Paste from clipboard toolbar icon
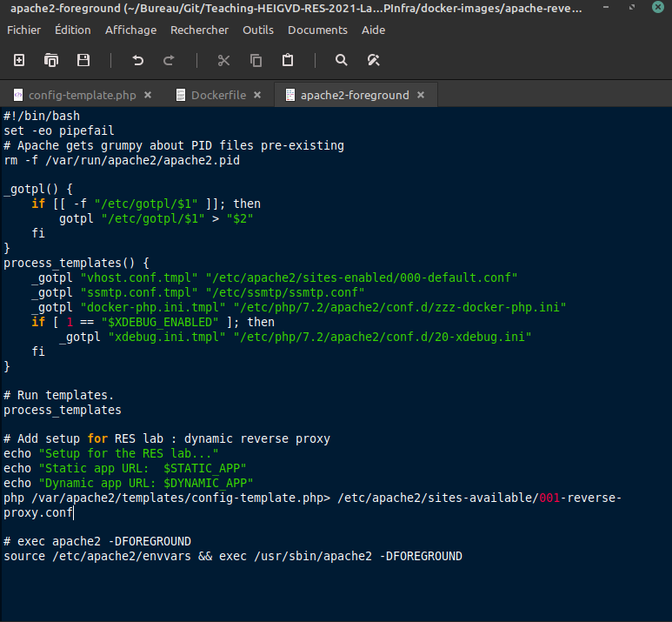Viewport: 672px width, 622px height. coord(288,60)
